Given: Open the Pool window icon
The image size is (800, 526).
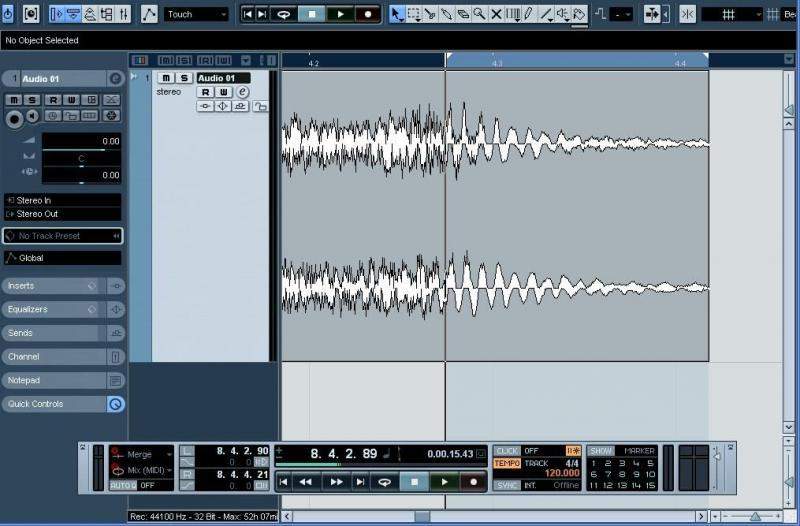Looking at the screenshot, I should pyautogui.click(x=107, y=14).
